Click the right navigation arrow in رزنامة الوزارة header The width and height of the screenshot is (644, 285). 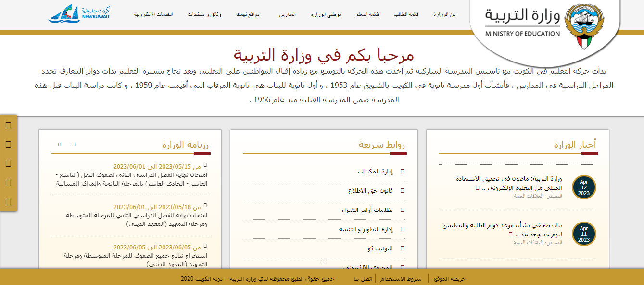[x=74, y=144]
